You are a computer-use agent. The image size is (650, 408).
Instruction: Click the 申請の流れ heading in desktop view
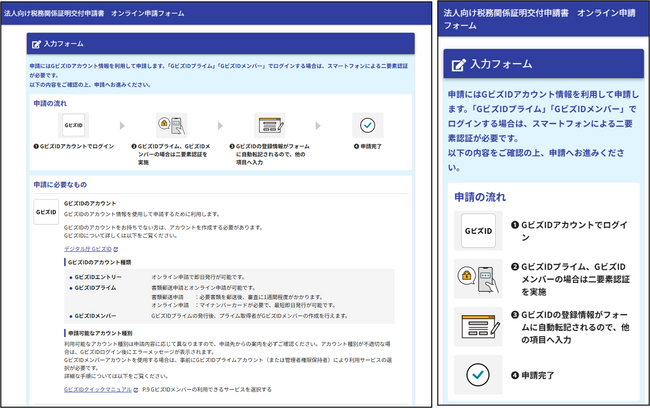[x=54, y=102]
